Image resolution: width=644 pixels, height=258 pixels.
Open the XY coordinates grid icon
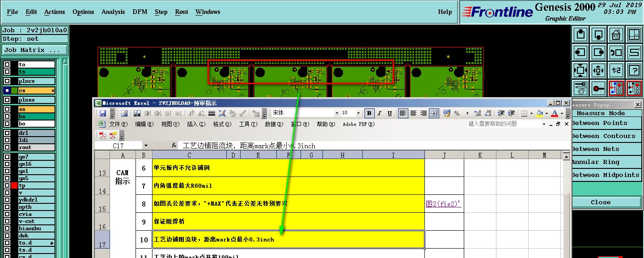(634, 34)
